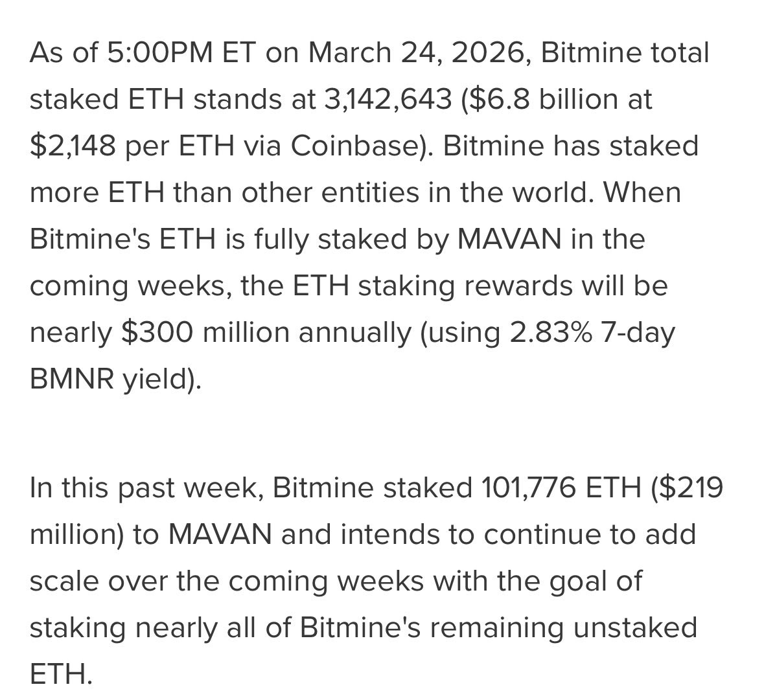Click the "BMNR yield" text

coord(114,379)
